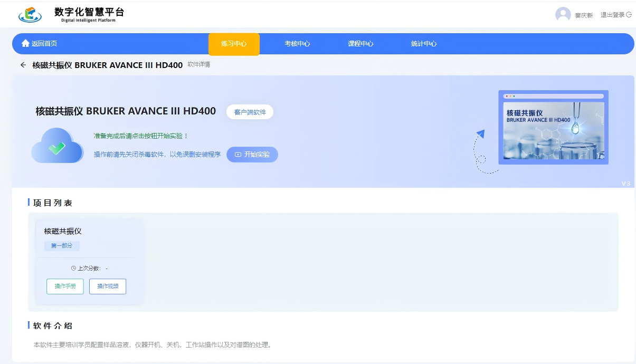Click the 客户端软件 button

pyautogui.click(x=250, y=112)
